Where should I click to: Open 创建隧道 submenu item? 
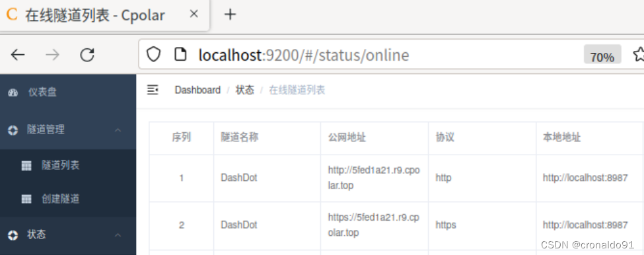(x=68, y=199)
